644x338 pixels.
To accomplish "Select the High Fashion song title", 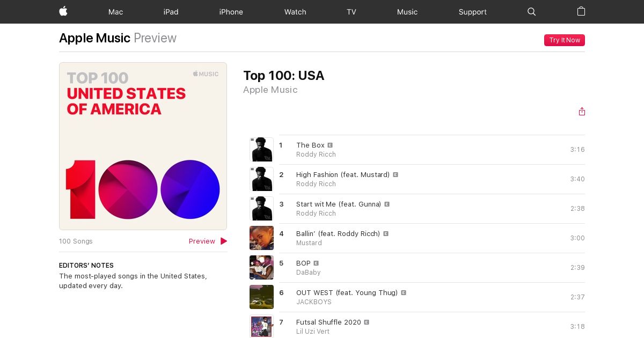I will [343, 174].
